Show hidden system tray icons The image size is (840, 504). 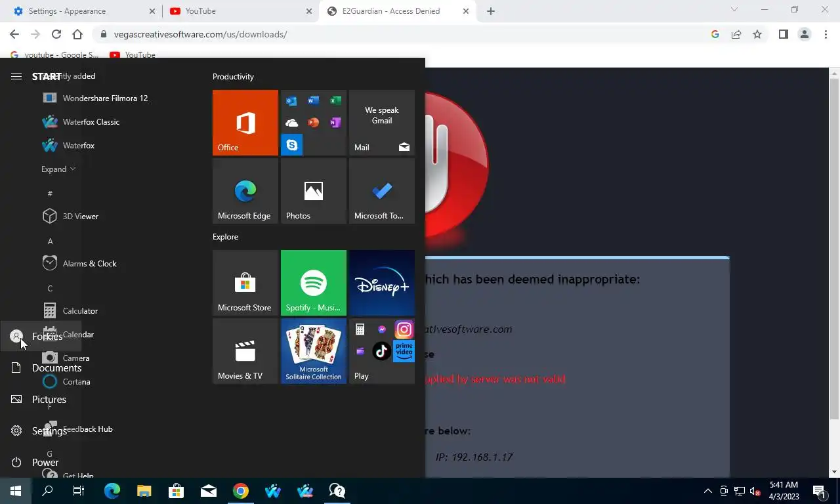pos(707,491)
